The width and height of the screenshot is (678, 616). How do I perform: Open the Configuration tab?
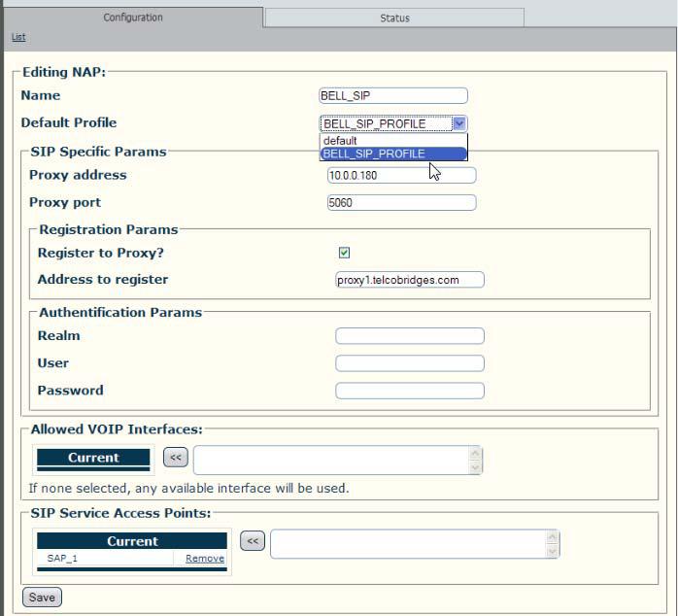coord(133,17)
